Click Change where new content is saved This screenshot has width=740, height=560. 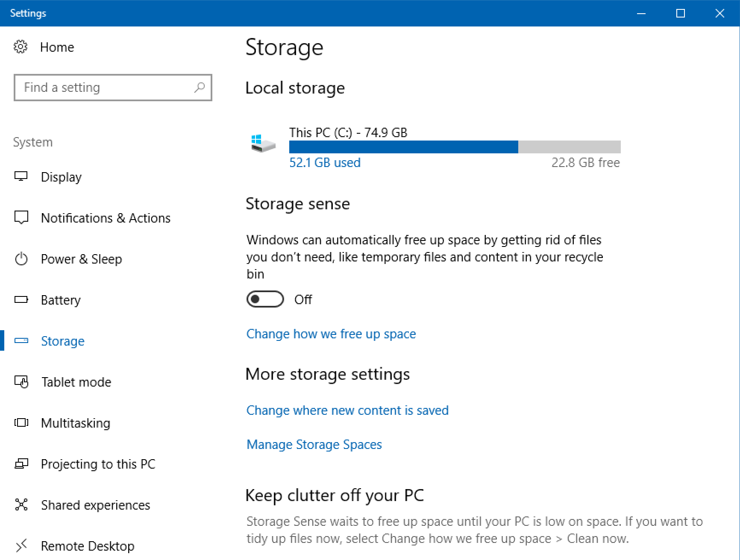click(x=347, y=410)
